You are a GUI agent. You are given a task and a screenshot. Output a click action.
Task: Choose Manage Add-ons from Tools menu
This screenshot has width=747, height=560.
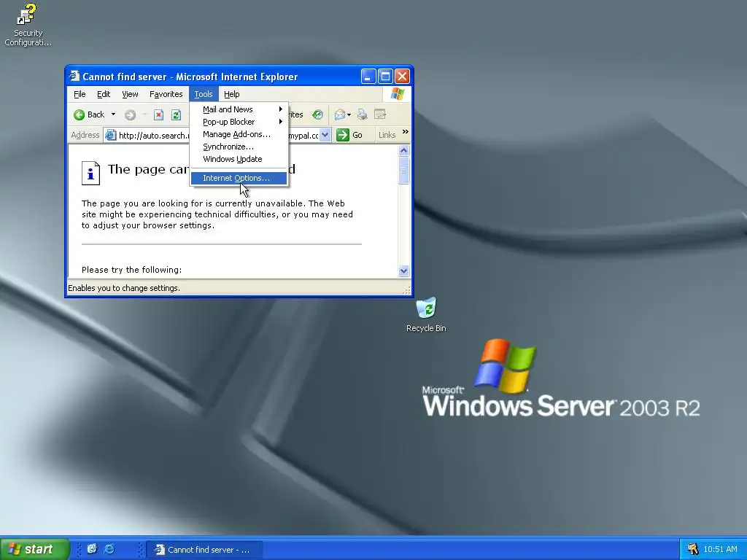tap(239, 134)
